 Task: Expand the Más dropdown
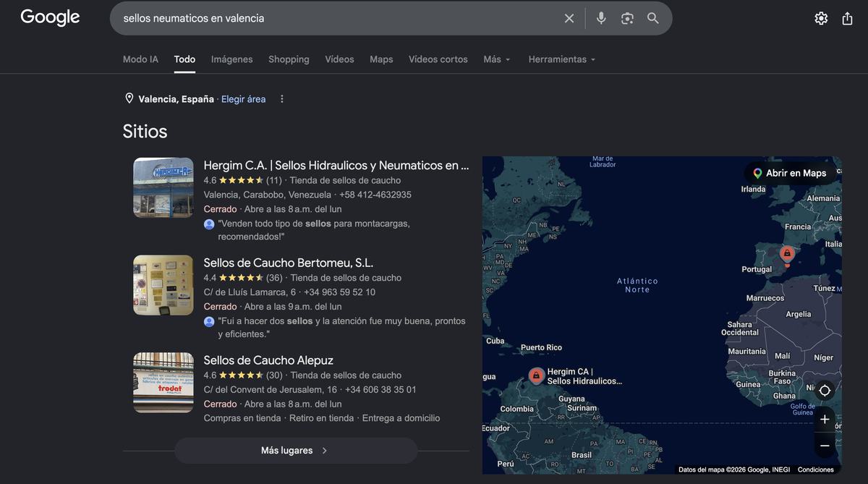point(497,59)
